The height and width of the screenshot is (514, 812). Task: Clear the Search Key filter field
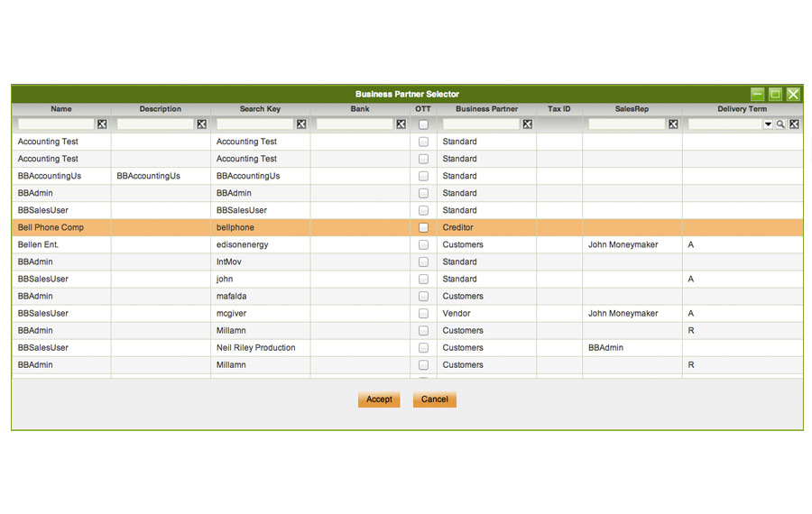(301, 124)
